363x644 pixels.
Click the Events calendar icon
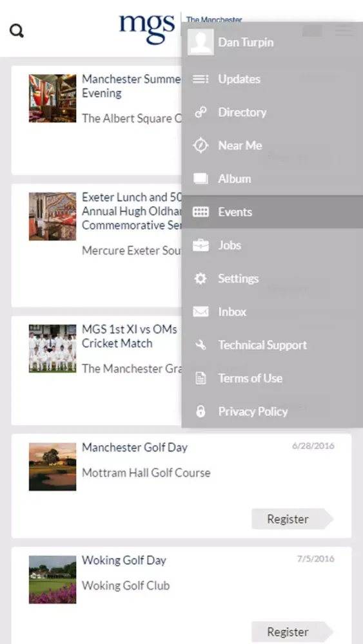coord(201,212)
